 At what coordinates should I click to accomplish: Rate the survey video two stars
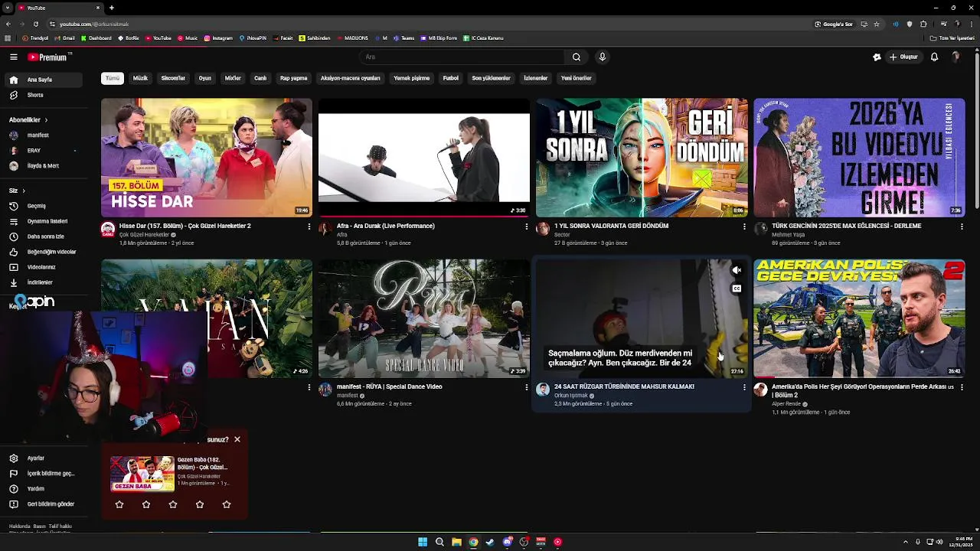[x=146, y=504]
